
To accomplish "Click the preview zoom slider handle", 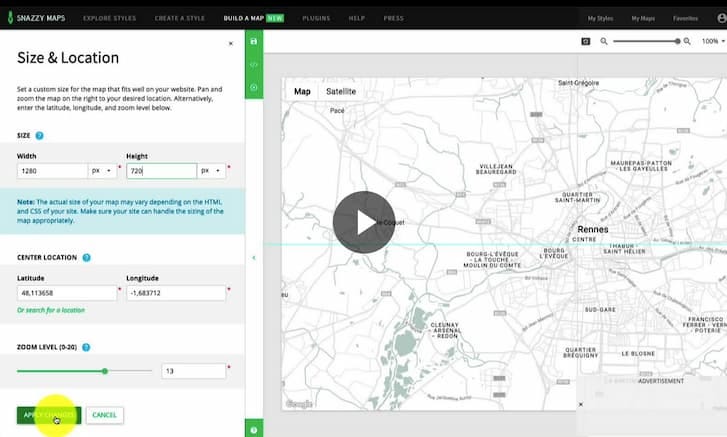I will pos(677,41).
